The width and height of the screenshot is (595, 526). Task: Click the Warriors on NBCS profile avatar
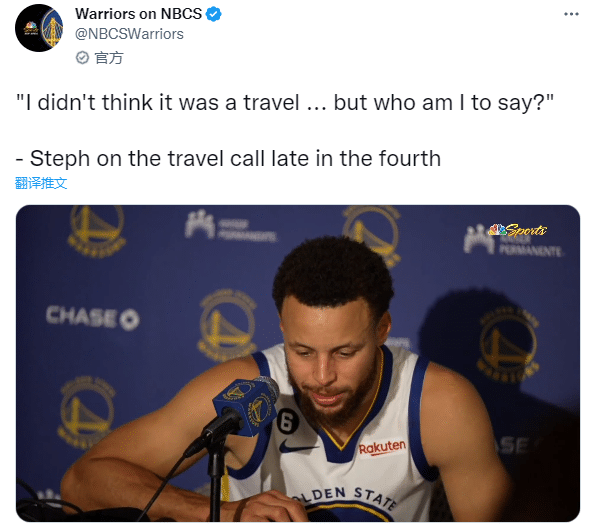[39, 28]
